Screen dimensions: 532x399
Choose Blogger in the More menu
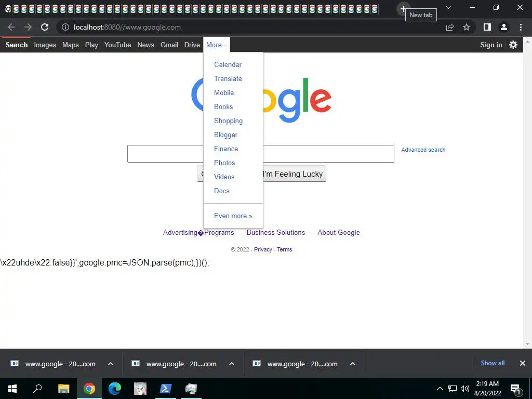[225, 135]
